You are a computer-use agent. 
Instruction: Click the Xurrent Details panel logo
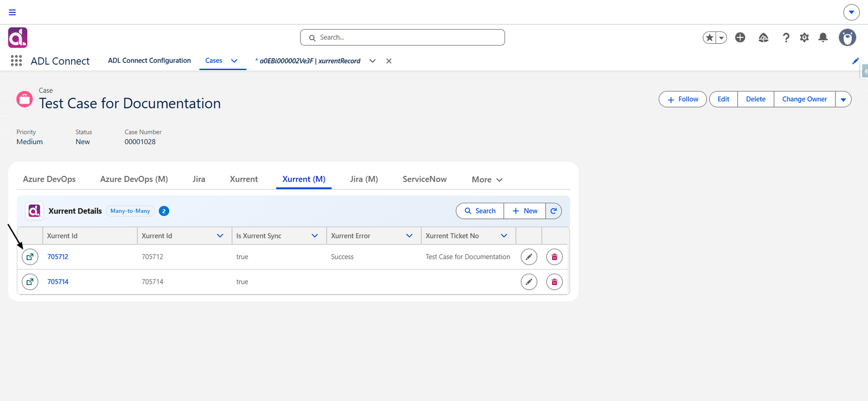(x=35, y=211)
